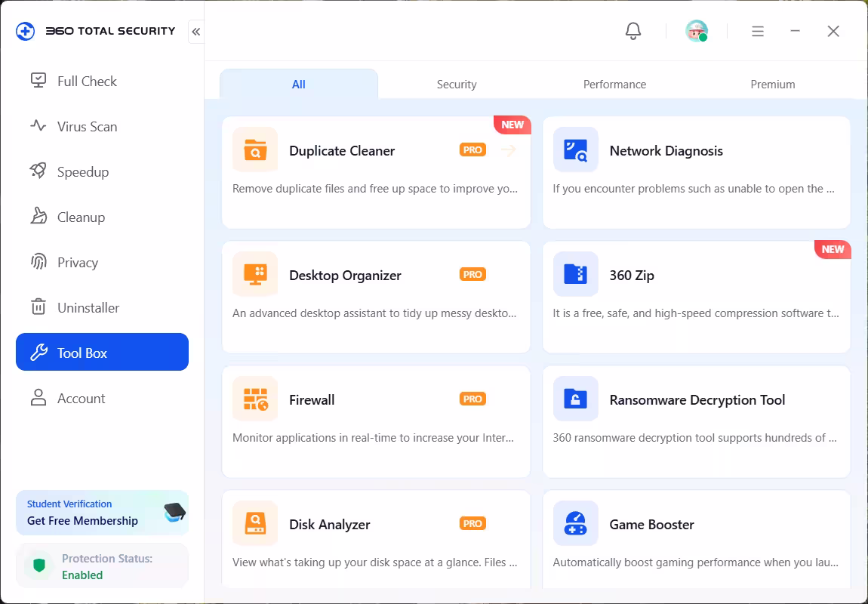Click the graduation cap icon

pyautogui.click(x=175, y=512)
